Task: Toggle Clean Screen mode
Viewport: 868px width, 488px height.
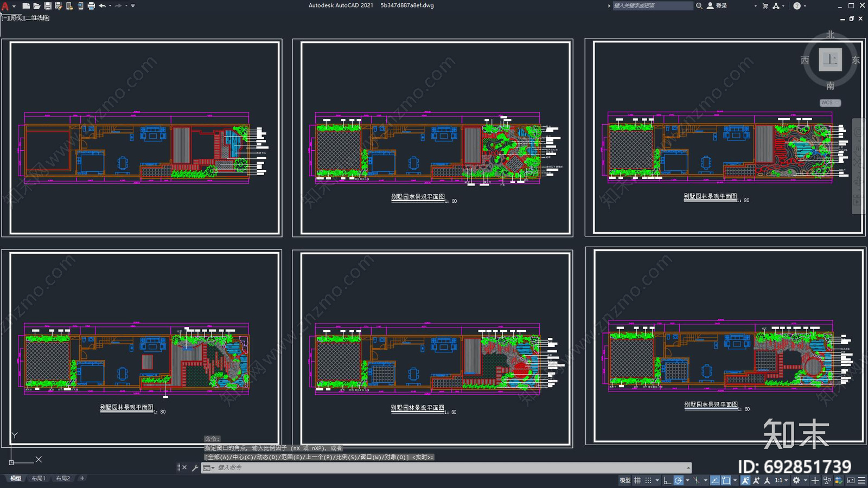Action: tap(851, 480)
